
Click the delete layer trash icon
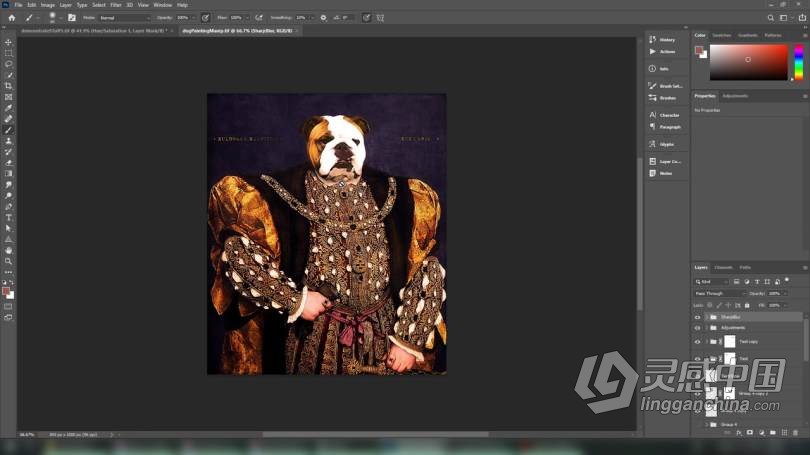796,433
